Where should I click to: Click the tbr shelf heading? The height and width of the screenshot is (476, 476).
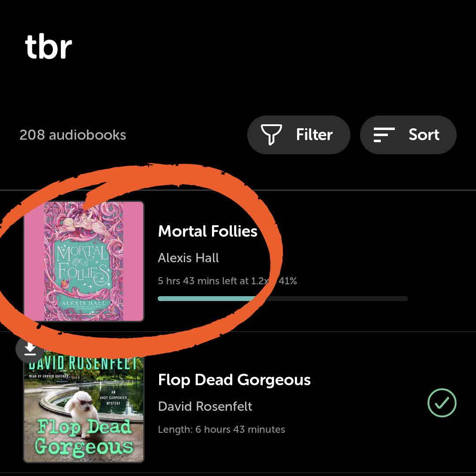pos(48,47)
